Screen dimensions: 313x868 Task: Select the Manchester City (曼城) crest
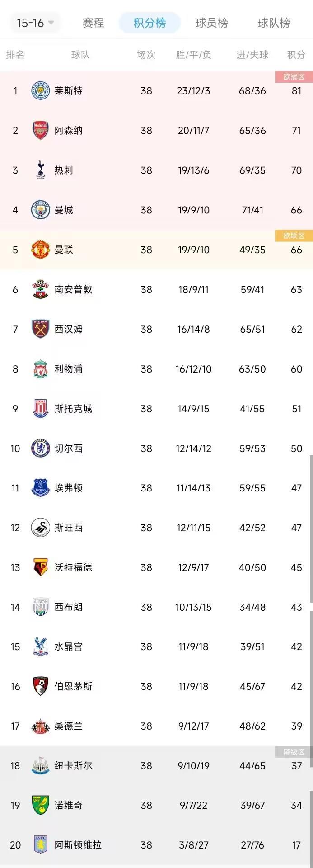click(x=40, y=210)
